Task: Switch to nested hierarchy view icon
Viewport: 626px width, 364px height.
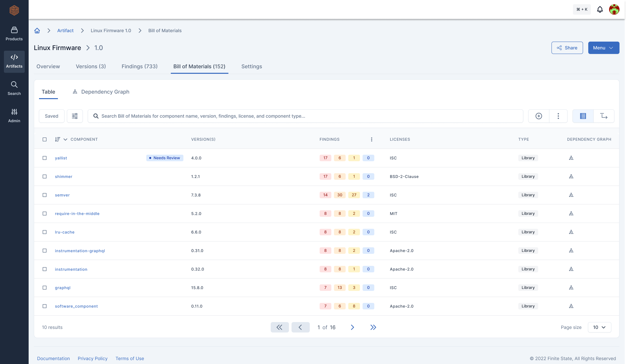Action: point(604,116)
